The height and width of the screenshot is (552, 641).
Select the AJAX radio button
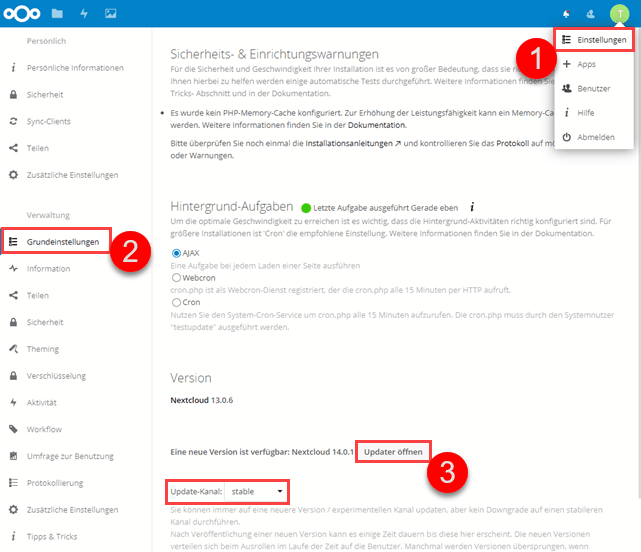pos(176,253)
